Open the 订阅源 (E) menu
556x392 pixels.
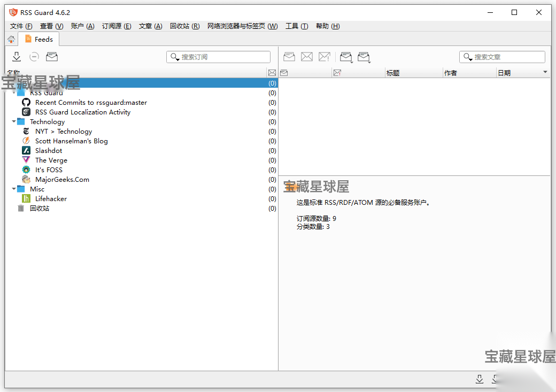pyautogui.click(x=117, y=26)
